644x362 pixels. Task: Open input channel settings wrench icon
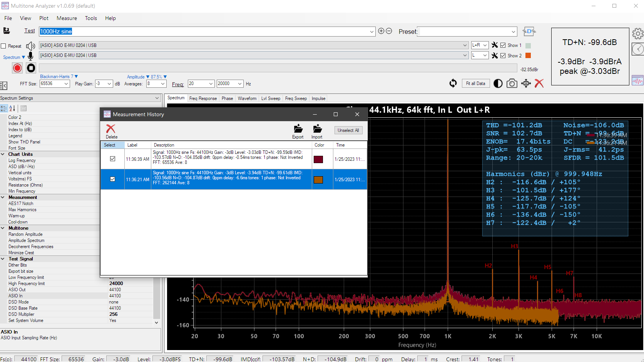pos(495,55)
